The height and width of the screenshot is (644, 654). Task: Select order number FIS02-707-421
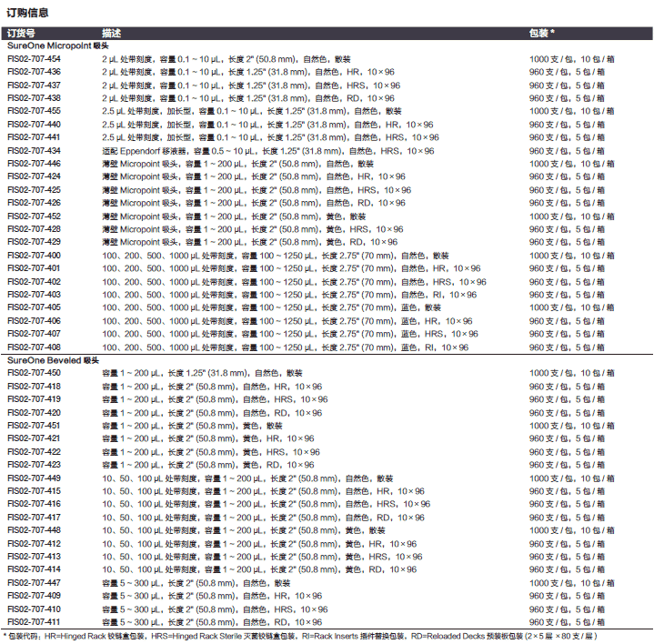coord(34,438)
